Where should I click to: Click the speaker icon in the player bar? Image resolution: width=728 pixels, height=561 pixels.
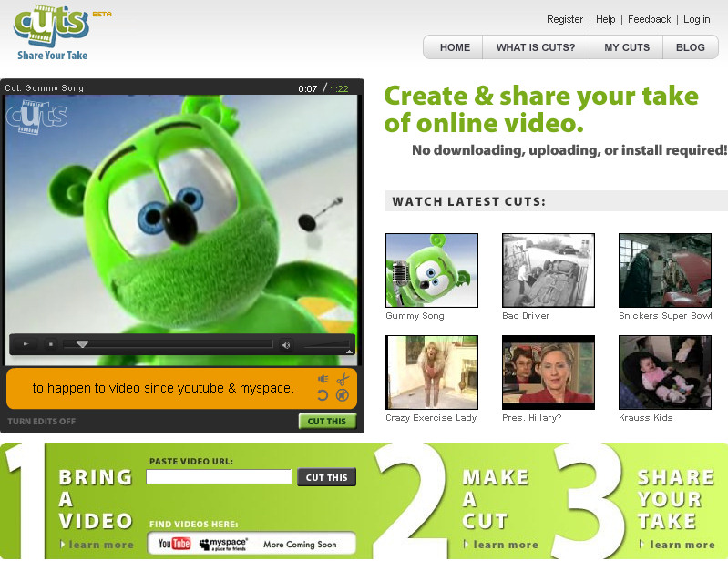coord(286,345)
